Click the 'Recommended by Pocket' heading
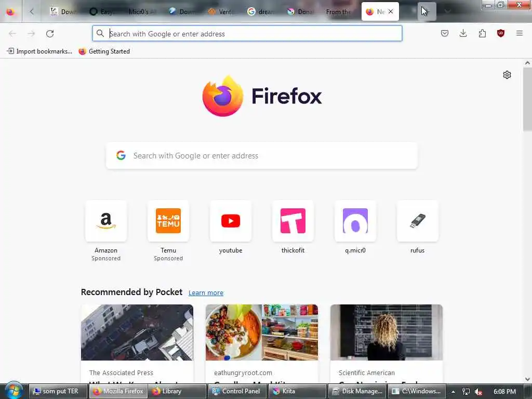Image resolution: width=532 pixels, height=399 pixels. tap(131, 292)
